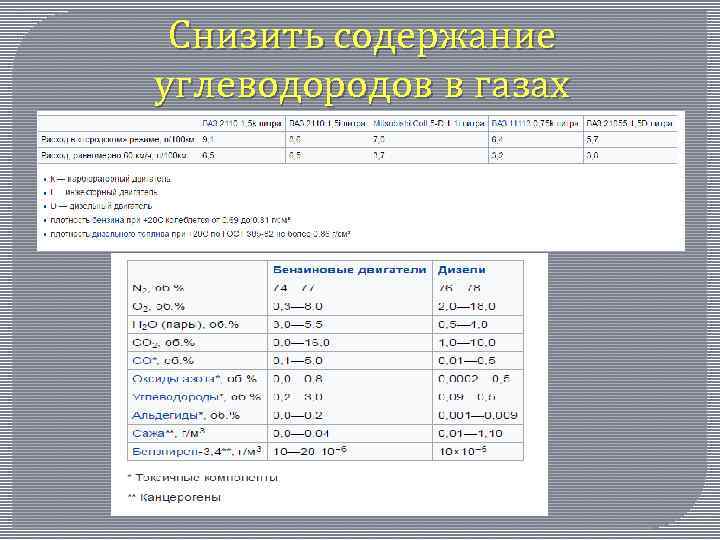720x540 pixels.
Task: Select the value 5,7 in the last column
Action: 592,140
